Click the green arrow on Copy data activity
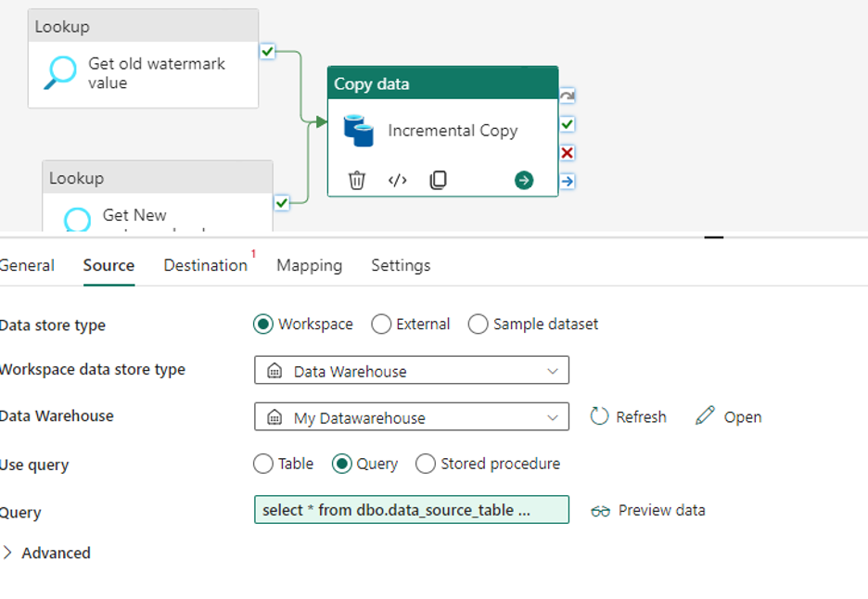 pos(524,180)
